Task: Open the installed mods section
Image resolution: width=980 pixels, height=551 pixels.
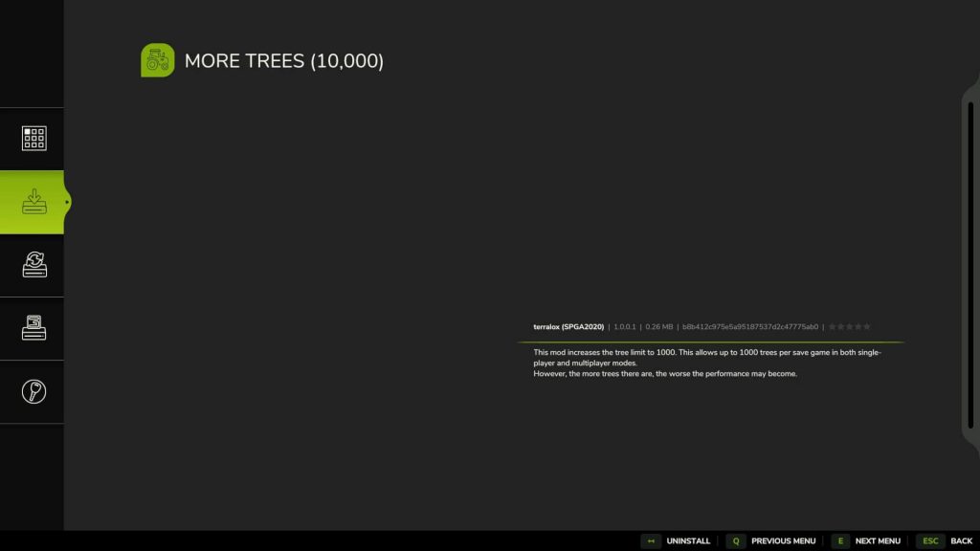Action: point(33,328)
